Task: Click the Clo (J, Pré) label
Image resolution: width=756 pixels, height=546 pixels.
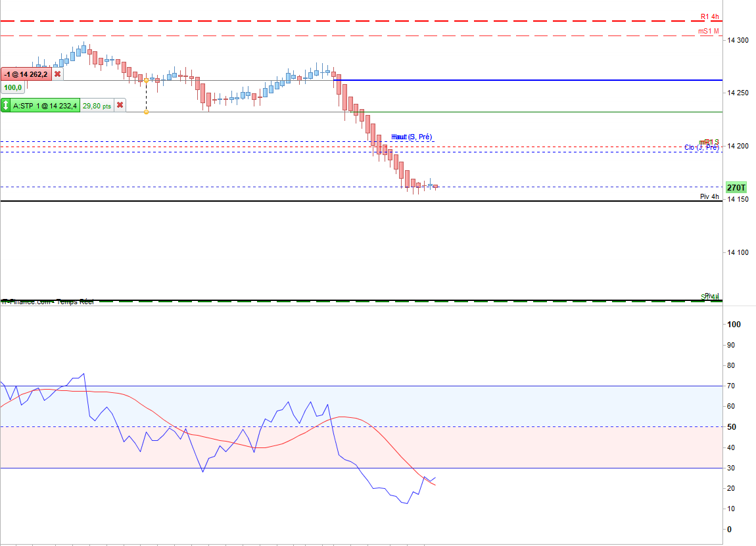Action: tap(701, 147)
